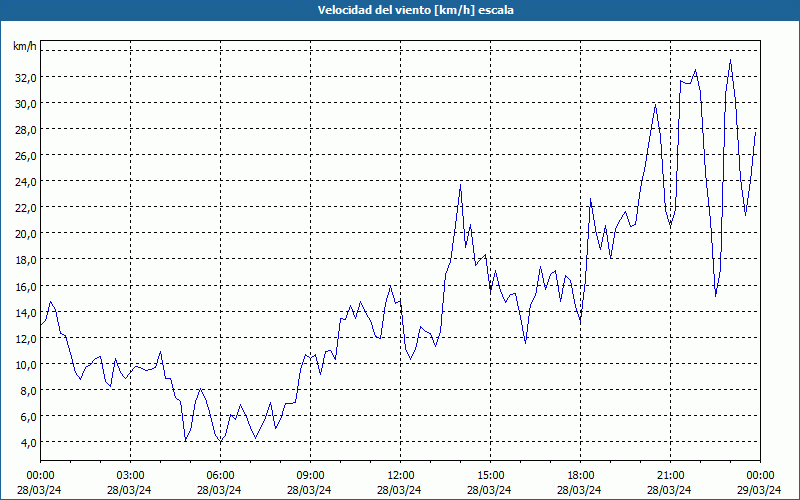The height and width of the screenshot is (500, 800).
Task: Click the '29/03/24' date label
Action: click(x=760, y=490)
